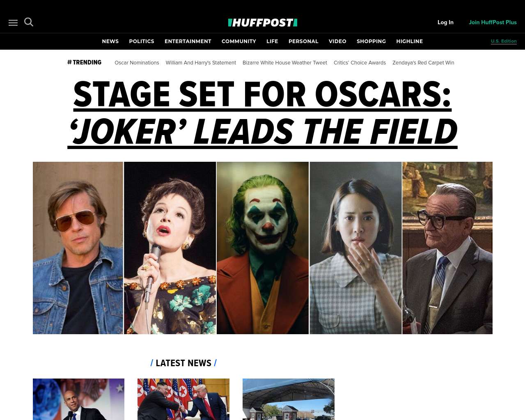Open Zendaya's Red Carpet Win link
The image size is (525, 420).
click(x=423, y=63)
